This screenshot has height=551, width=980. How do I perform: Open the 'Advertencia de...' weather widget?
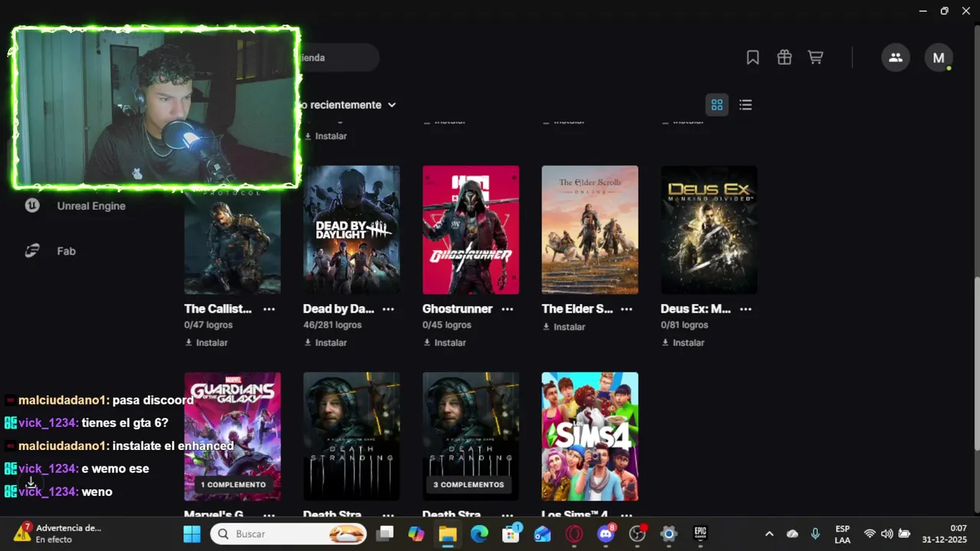(57, 533)
